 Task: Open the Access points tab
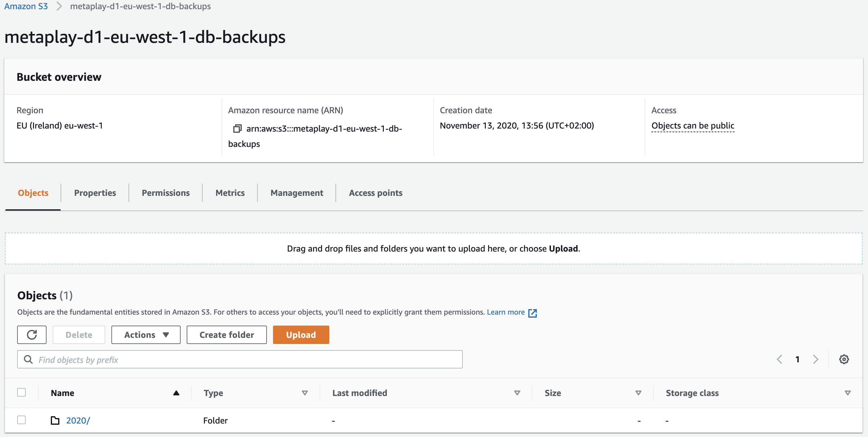[x=376, y=193]
